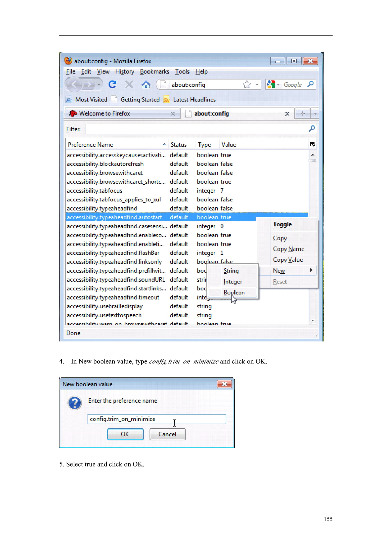This screenshot has height=555, width=392.
Task: Click the Back navigation arrow
Action: tap(74, 84)
